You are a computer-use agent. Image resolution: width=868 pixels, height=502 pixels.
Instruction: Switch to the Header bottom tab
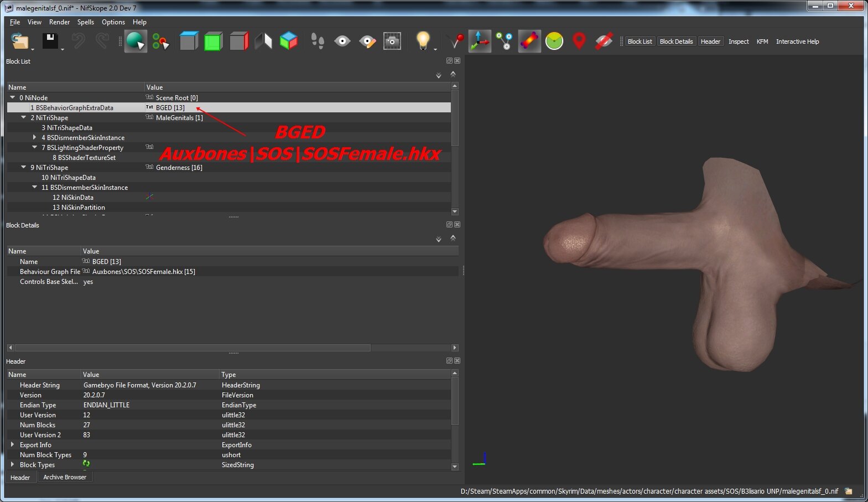[20, 478]
